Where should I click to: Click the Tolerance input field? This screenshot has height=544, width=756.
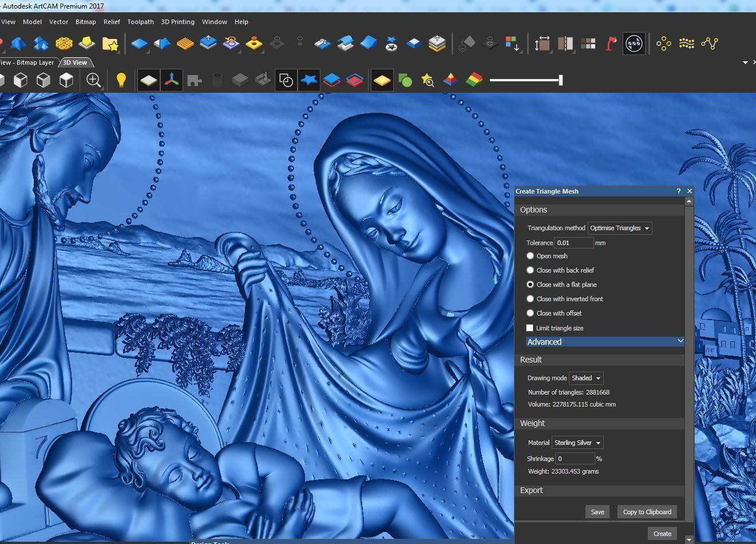[574, 243]
